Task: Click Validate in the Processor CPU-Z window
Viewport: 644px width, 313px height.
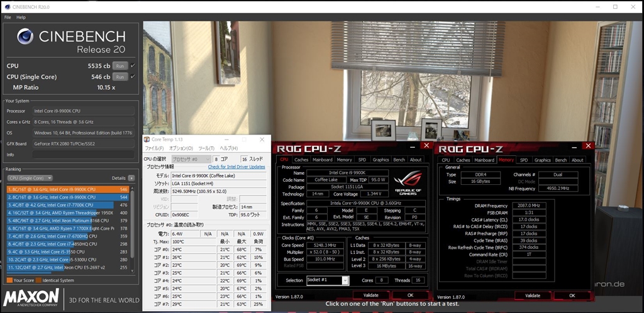Action: coord(371,295)
